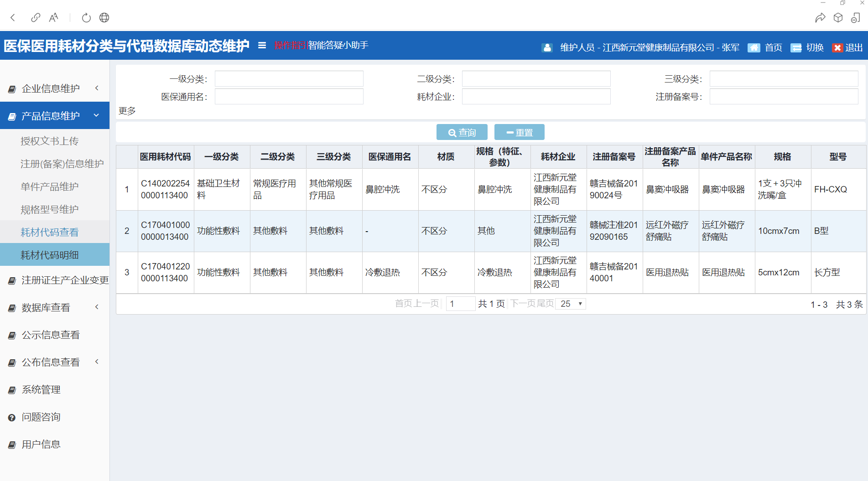Click the 查询 search button
This screenshot has height=481, width=868.
tap(462, 132)
